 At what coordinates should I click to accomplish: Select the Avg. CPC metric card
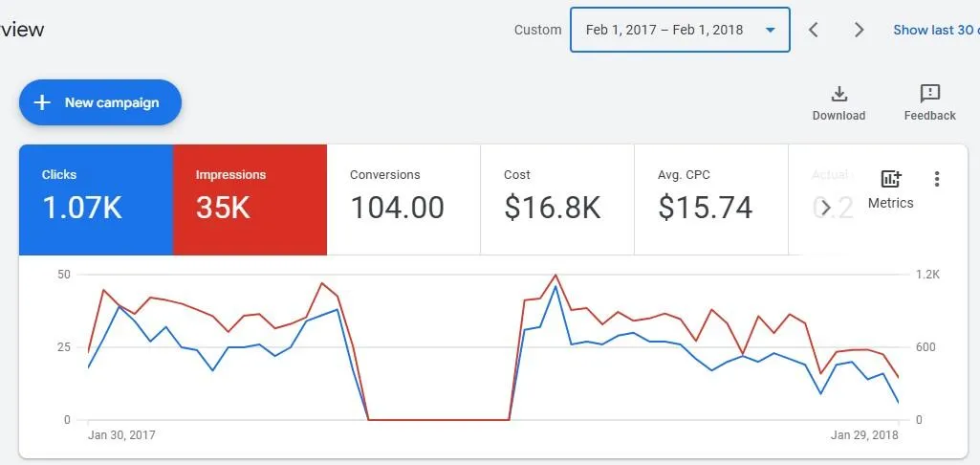710,200
